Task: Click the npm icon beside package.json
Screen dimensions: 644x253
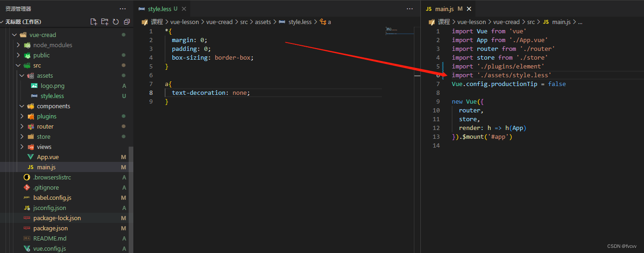Action: 27,228
